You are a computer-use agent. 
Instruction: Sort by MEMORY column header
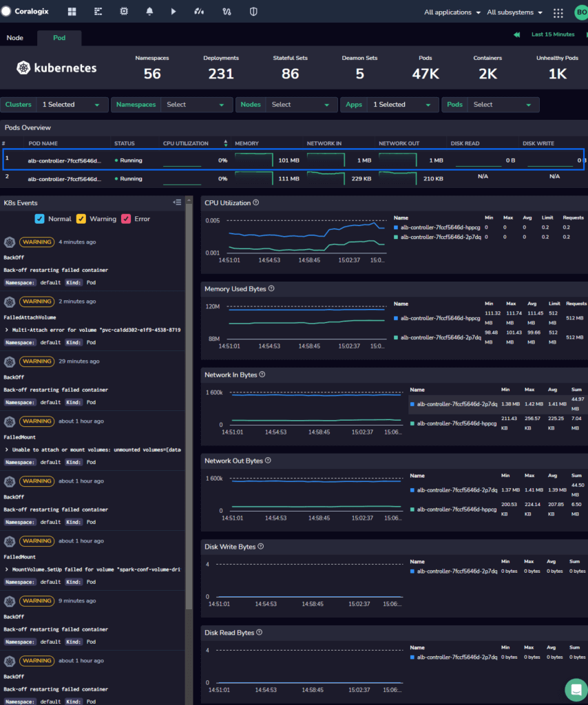pyautogui.click(x=246, y=143)
